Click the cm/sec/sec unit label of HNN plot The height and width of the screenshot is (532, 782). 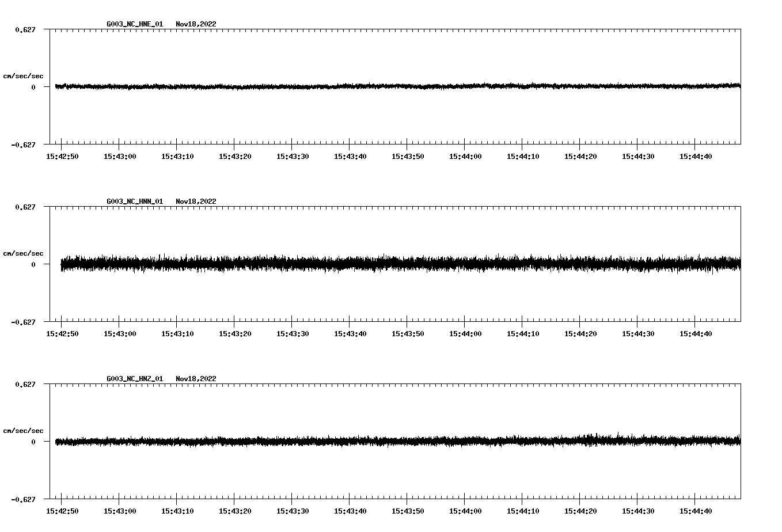point(23,253)
